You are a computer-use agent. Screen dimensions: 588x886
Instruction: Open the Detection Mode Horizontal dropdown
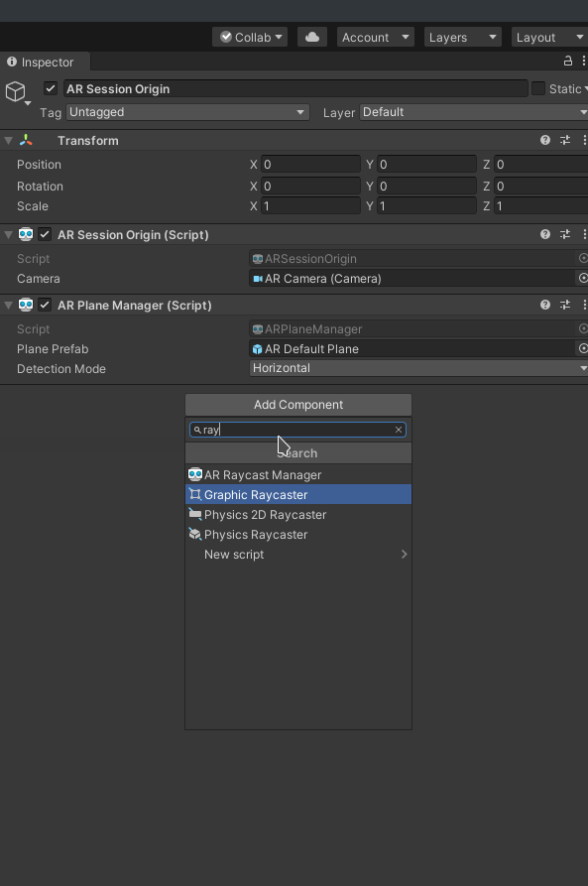(x=418, y=368)
